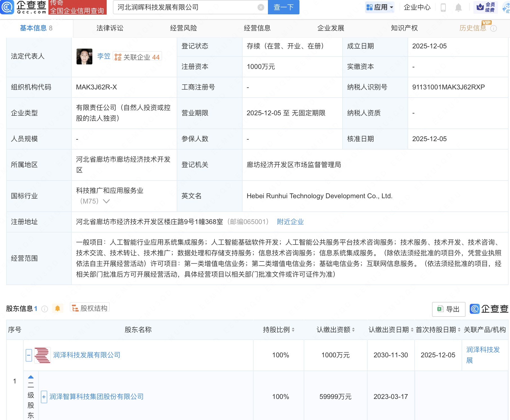The width and height of the screenshot is (510, 420).
Task: Open the 附近企业 link
Action: pyautogui.click(x=290, y=222)
